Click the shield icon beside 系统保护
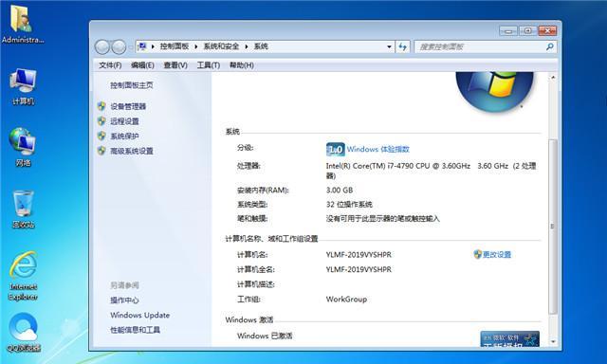Screen dimensions: 607x364 tap(101, 136)
